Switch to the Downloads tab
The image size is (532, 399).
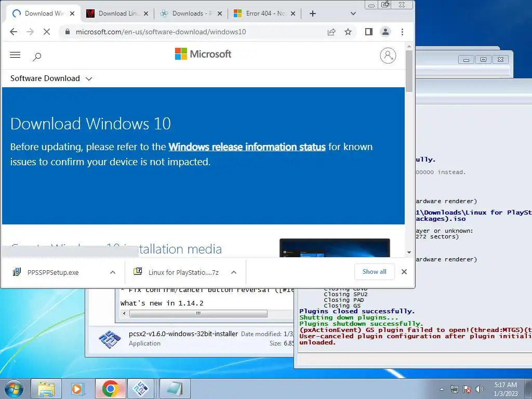click(191, 14)
